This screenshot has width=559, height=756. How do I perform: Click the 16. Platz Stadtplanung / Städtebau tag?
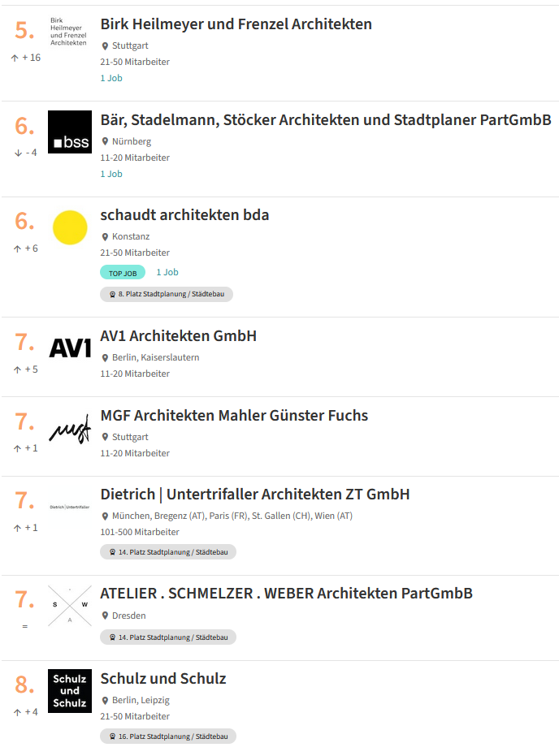coord(168,737)
